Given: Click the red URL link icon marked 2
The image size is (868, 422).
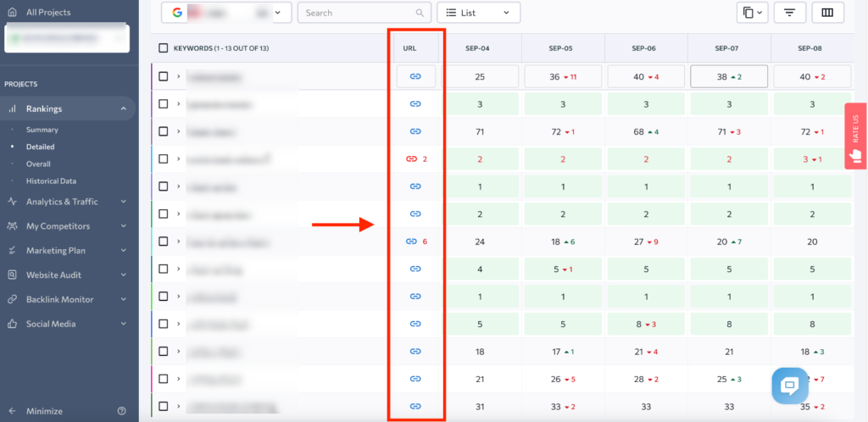Looking at the screenshot, I should tap(411, 158).
